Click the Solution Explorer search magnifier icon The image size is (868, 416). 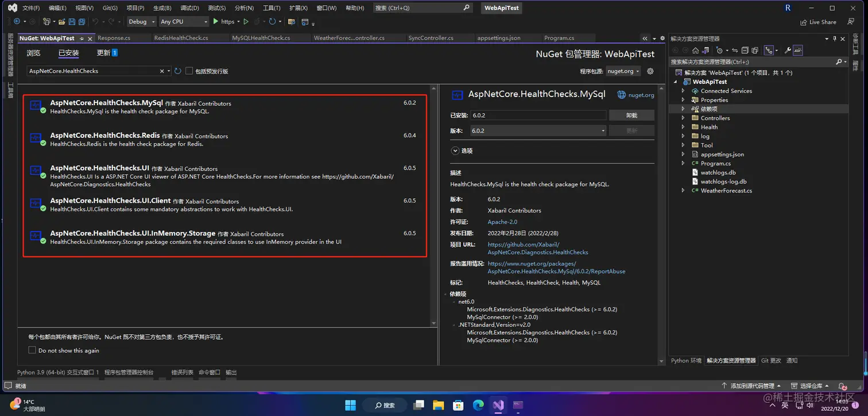(x=839, y=61)
